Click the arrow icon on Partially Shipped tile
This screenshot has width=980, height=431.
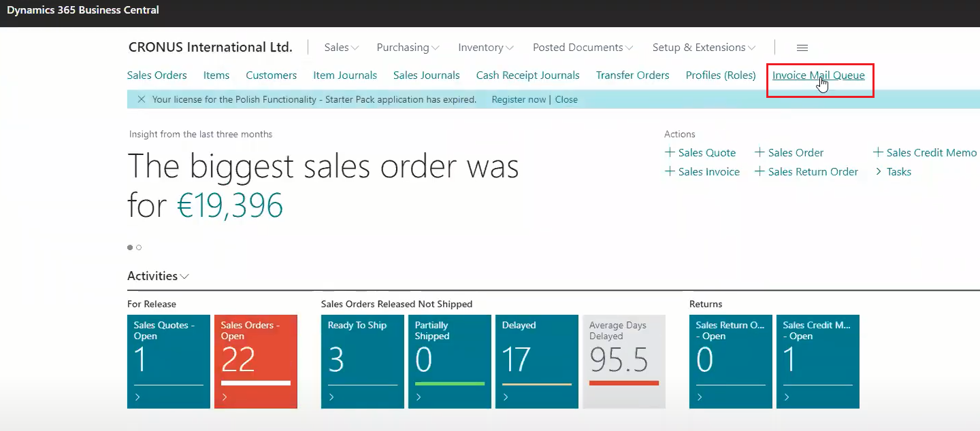pyautogui.click(x=419, y=397)
